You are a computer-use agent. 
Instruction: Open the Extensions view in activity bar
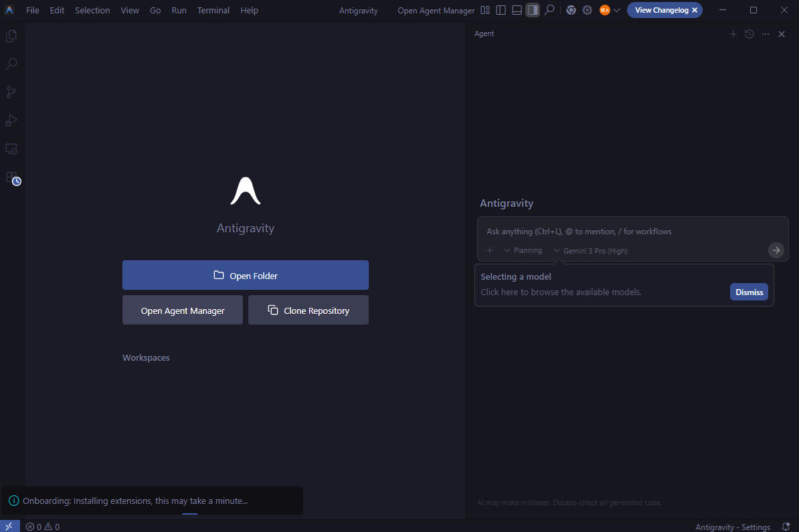point(12,177)
